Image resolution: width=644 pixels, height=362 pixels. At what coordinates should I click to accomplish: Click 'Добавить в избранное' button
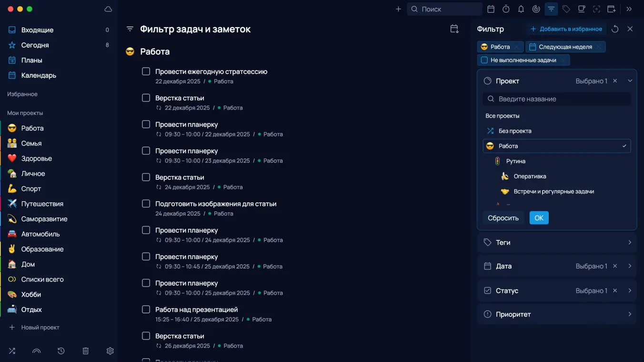point(566,29)
